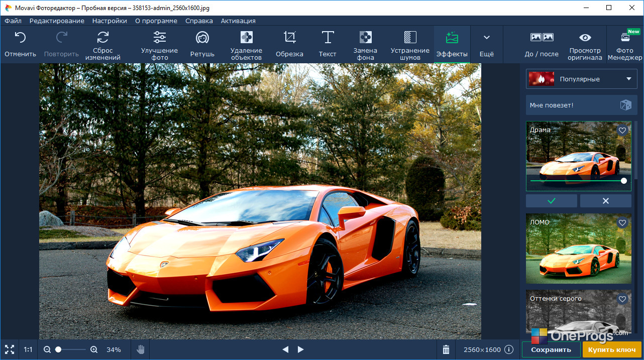644x360 pixels.
Task: Open the Настройки menu
Action: (x=110, y=21)
